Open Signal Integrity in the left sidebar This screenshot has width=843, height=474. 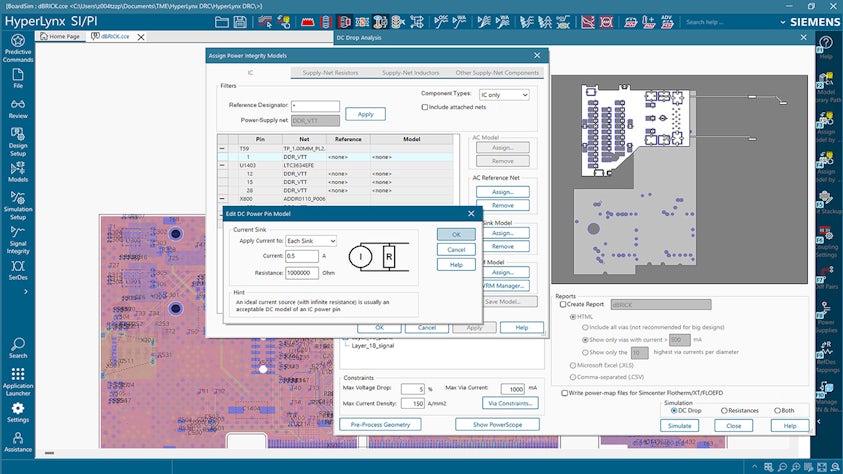click(18, 240)
